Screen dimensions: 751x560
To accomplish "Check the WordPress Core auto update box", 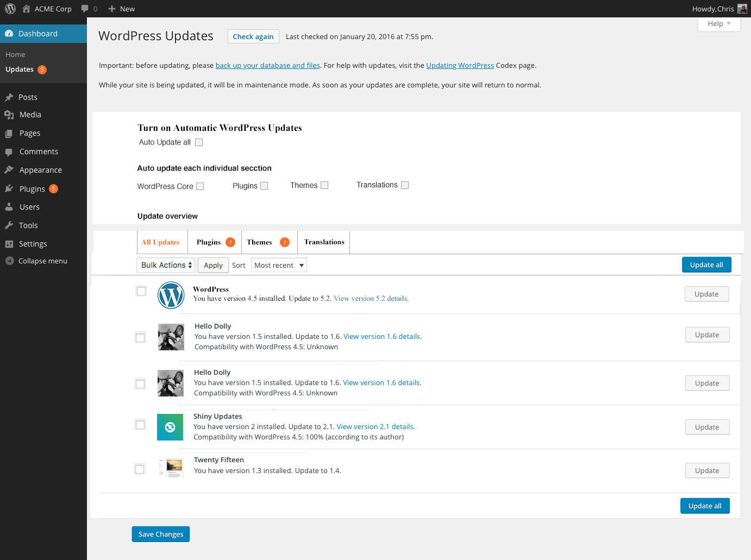I will [x=200, y=186].
